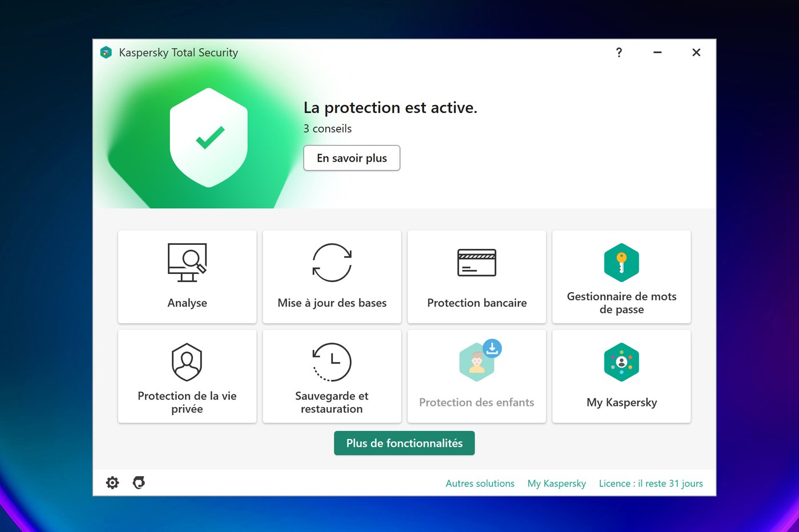The width and height of the screenshot is (799, 532).
Task: Open Protection de la vie privée
Action: click(187, 376)
